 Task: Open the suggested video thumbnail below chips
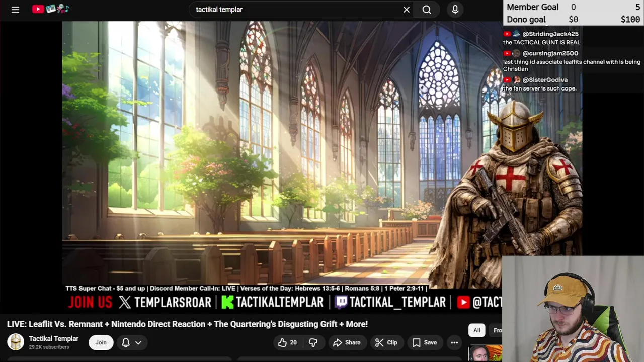point(485,353)
